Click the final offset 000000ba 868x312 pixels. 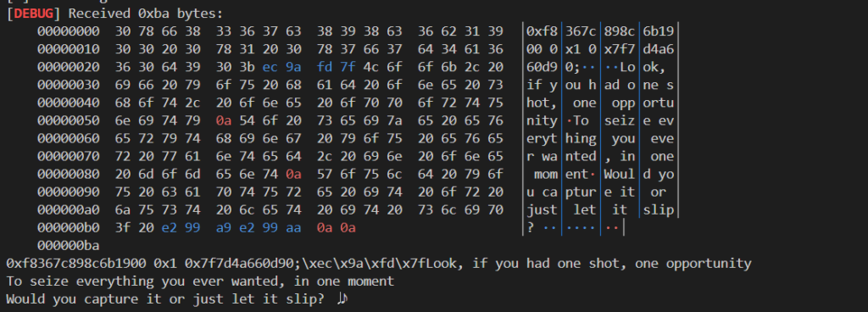coord(69,245)
